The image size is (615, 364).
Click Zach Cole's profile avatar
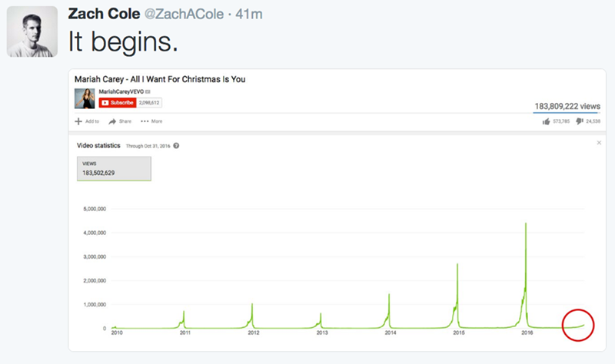pos(32,31)
